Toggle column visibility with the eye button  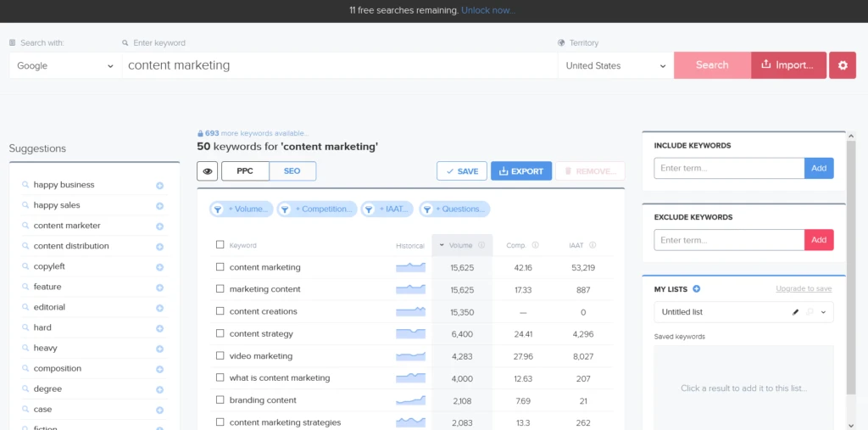click(208, 171)
